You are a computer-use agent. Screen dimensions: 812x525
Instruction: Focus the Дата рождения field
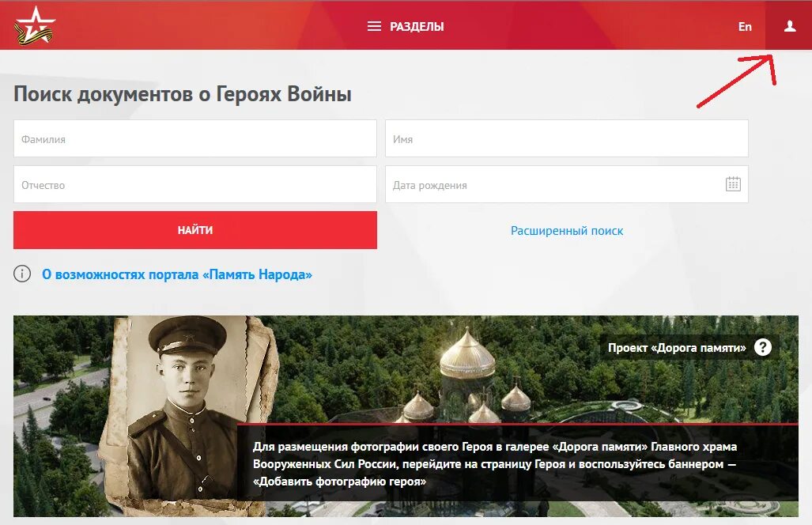pos(567,184)
